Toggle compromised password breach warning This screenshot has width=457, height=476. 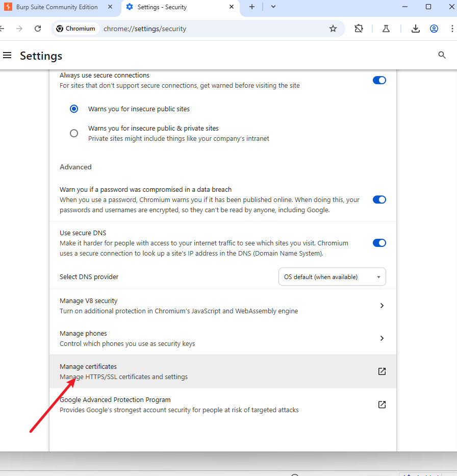[x=379, y=199]
